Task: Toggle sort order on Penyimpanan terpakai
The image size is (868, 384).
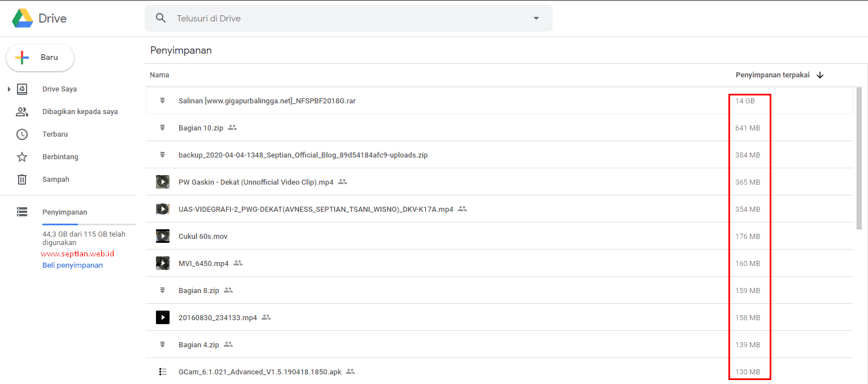Action: [820, 75]
